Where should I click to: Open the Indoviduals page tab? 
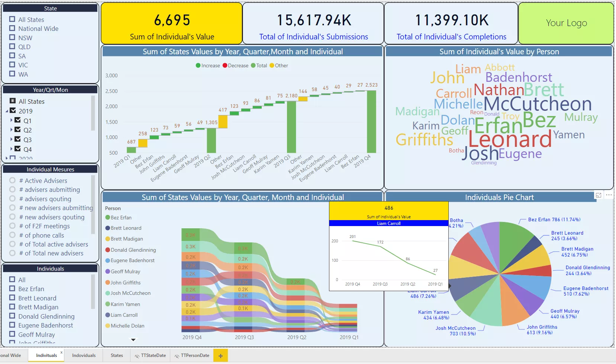coord(84,355)
